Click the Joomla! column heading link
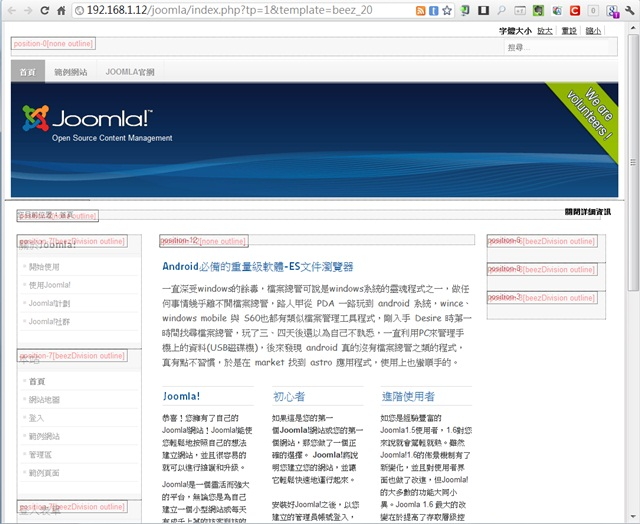The height and width of the screenshot is (524, 640). point(181,396)
